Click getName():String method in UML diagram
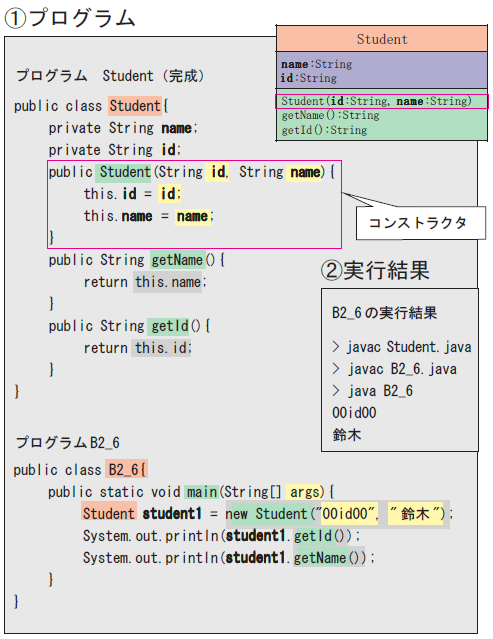This screenshot has height=639, width=493. tap(330, 116)
